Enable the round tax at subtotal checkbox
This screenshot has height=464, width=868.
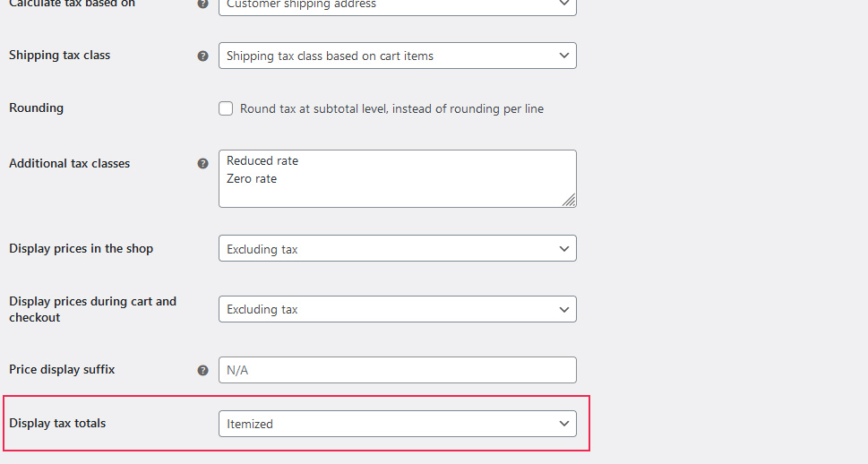pyautogui.click(x=226, y=109)
